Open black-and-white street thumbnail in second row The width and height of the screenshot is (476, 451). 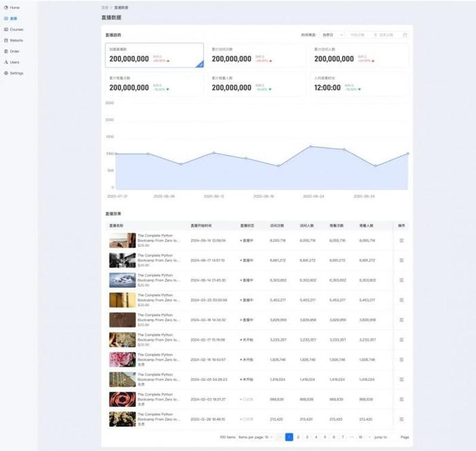tap(122, 261)
